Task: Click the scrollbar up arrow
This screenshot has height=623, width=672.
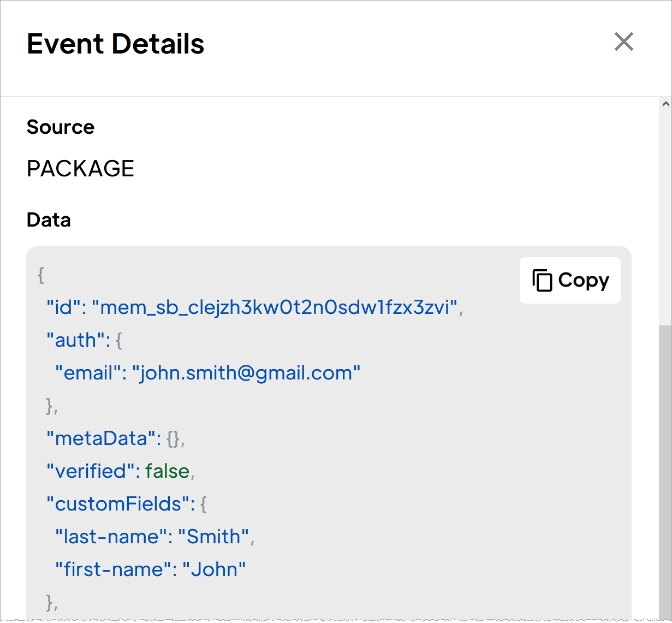Action: [665, 104]
